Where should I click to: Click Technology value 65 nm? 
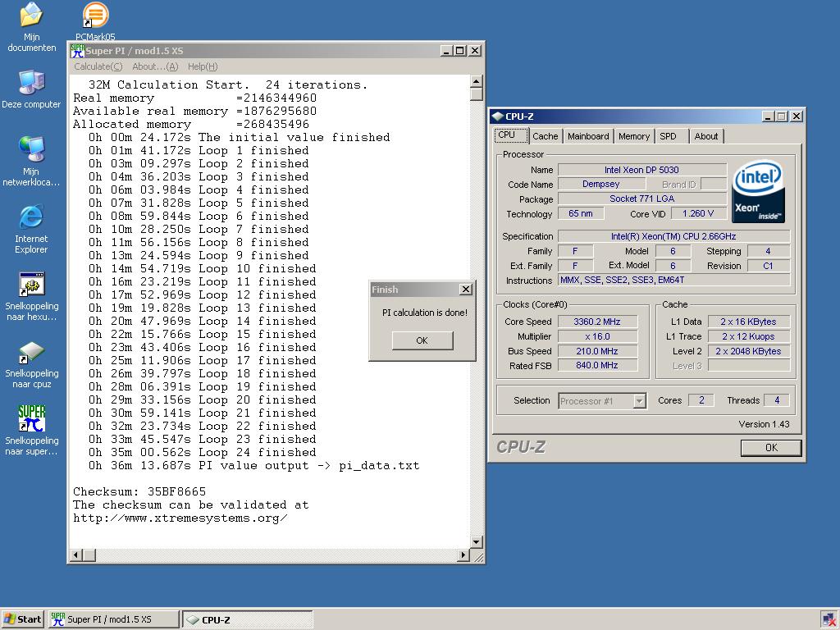[581, 213]
